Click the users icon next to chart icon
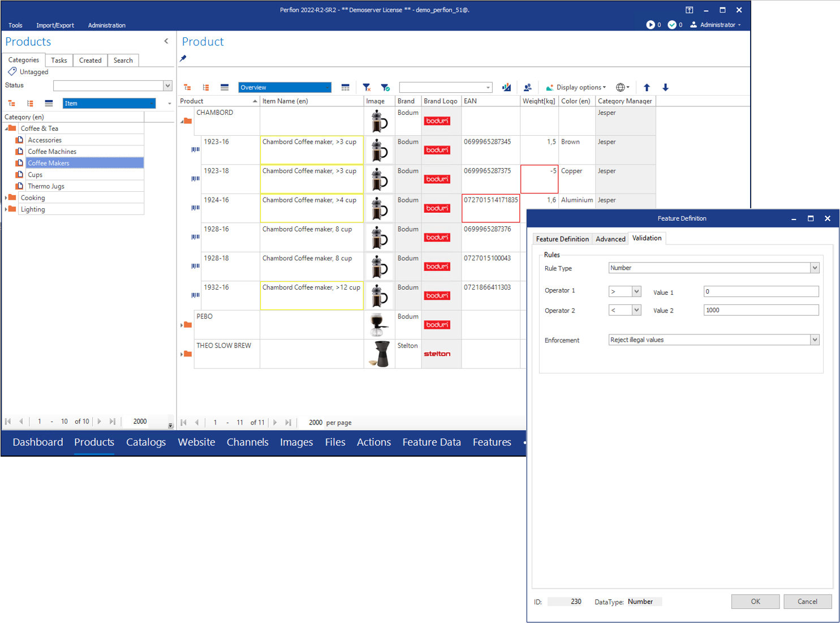The image size is (840, 623). [527, 87]
